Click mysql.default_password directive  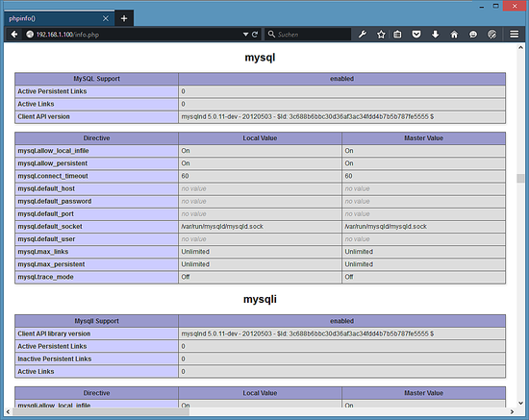pos(55,201)
